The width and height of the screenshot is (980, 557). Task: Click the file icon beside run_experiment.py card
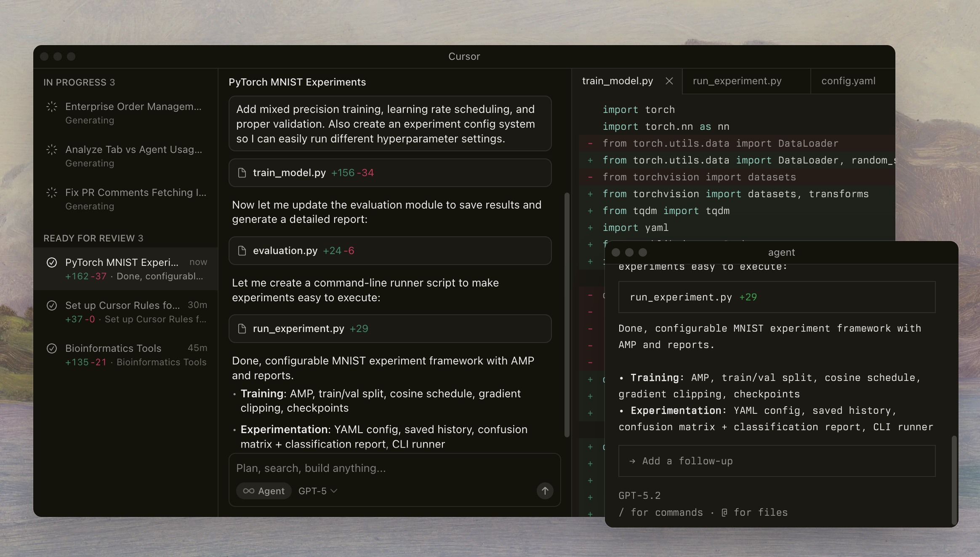tap(242, 329)
